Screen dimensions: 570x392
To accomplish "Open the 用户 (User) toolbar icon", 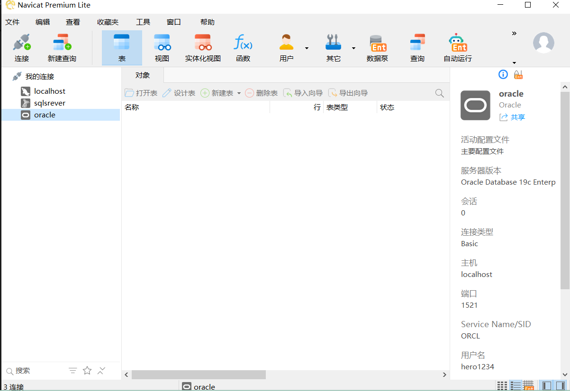I will [x=286, y=48].
